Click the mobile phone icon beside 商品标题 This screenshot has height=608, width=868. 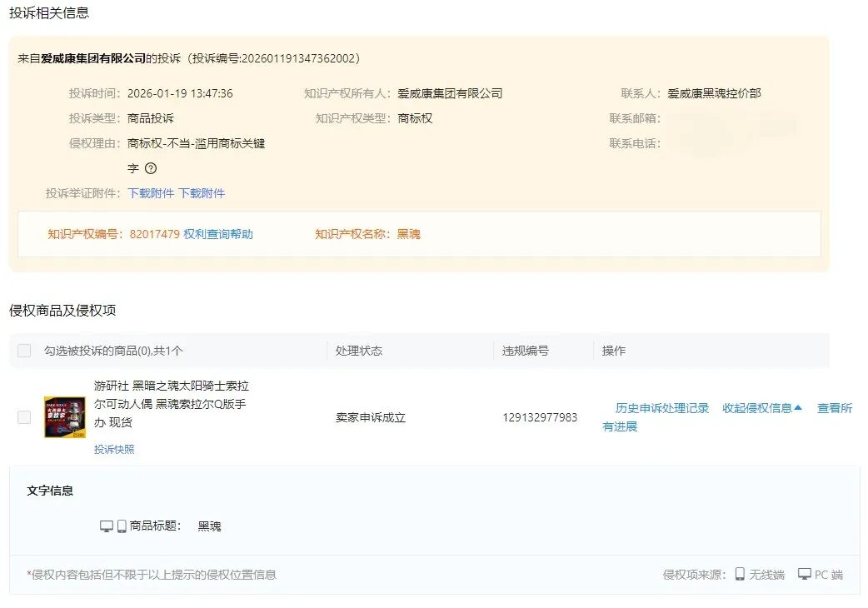click(x=122, y=526)
